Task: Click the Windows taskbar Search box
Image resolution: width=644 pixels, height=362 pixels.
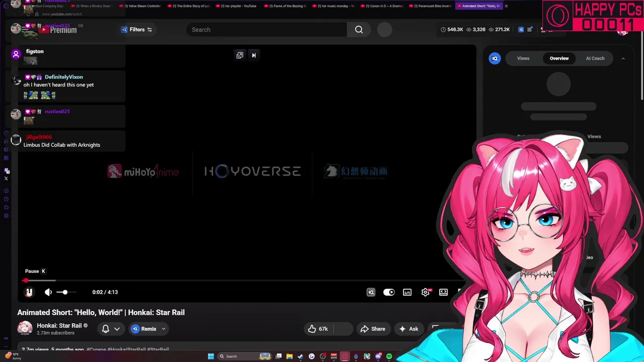Action: tap(245, 356)
